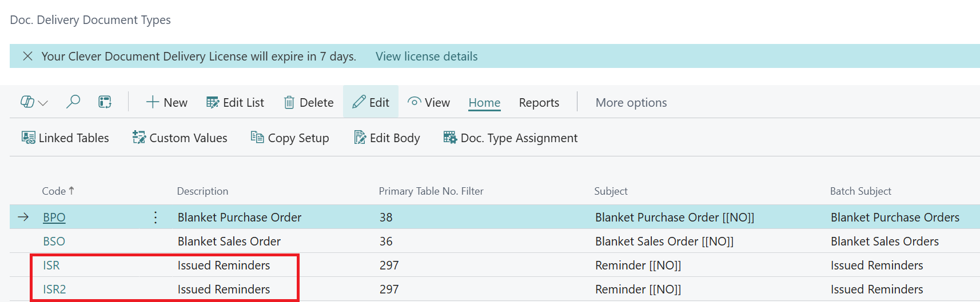Open Edit Body editor
Image resolution: width=980 pixels, height=302 pixels.
(387, 138)
